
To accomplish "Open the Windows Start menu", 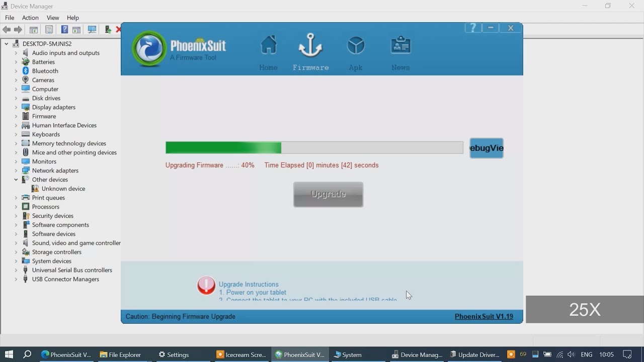I will tap(9, 354).
